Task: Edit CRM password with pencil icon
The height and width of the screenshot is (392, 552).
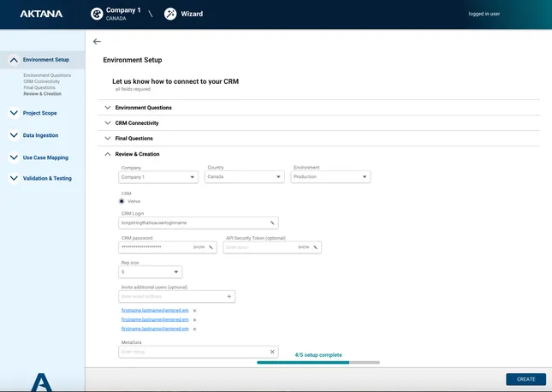Action: tap(211, 247)
